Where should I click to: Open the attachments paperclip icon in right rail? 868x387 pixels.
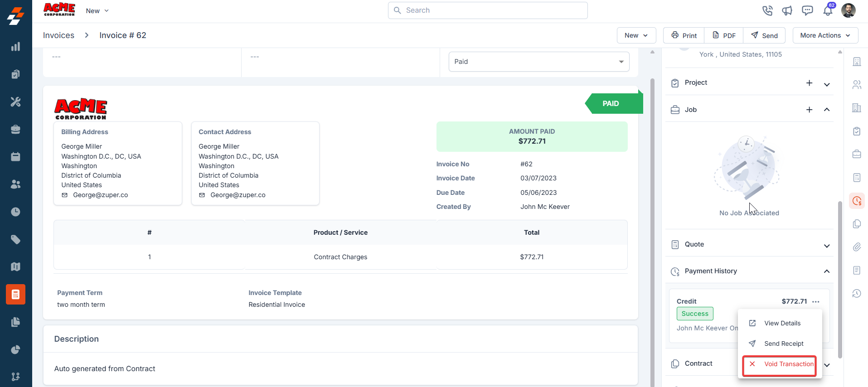coord(857,247)
